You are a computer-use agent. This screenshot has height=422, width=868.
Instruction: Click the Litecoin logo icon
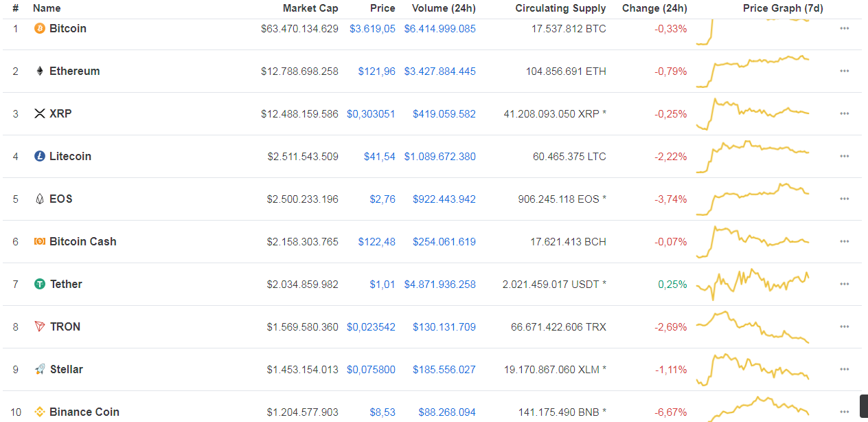40,156
